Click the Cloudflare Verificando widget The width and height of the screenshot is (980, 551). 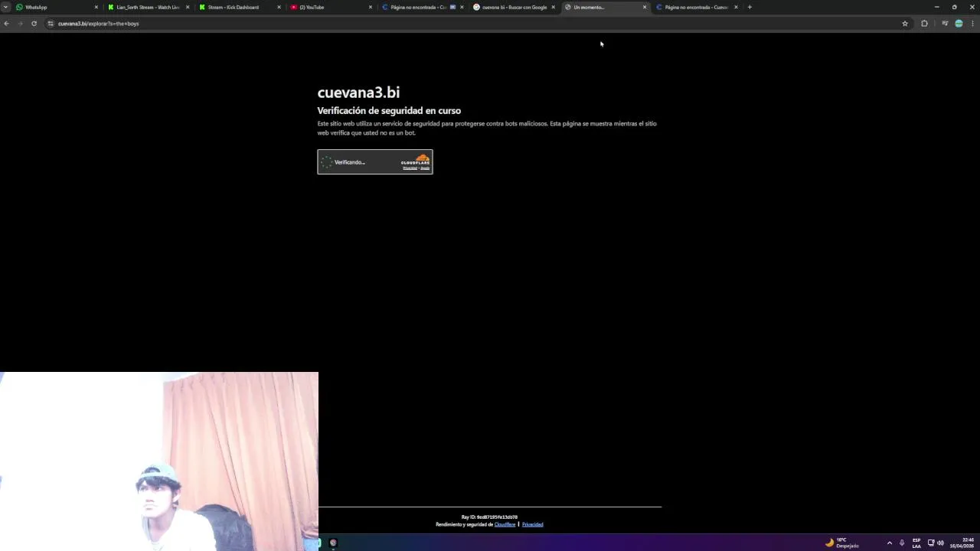pyautogui.click(x=375, y=161)
